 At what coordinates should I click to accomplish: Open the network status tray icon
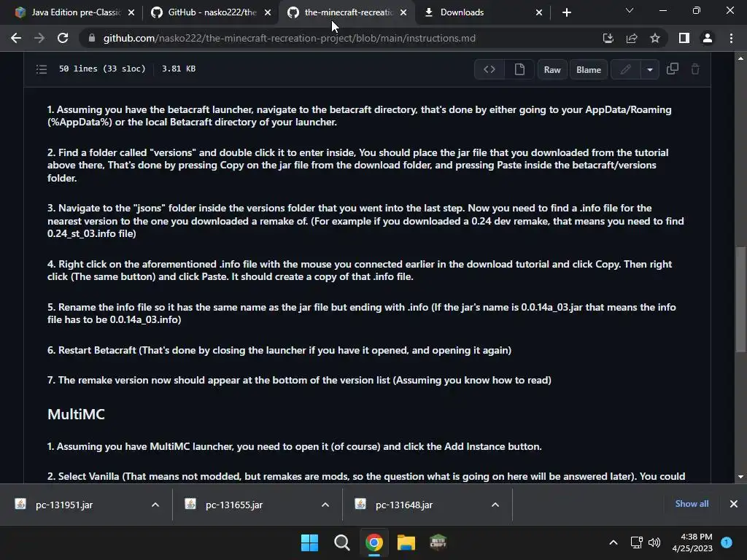click(636, 542)
